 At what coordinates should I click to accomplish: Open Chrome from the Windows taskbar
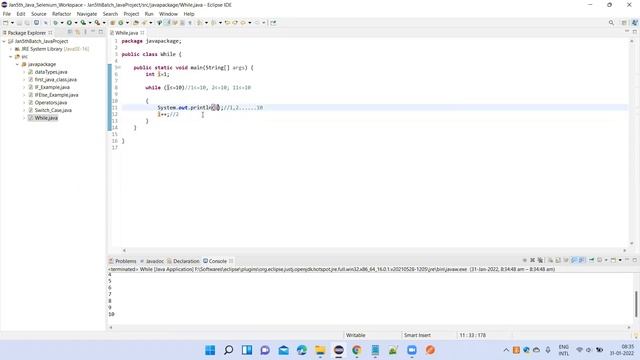[x=357, y=350]
